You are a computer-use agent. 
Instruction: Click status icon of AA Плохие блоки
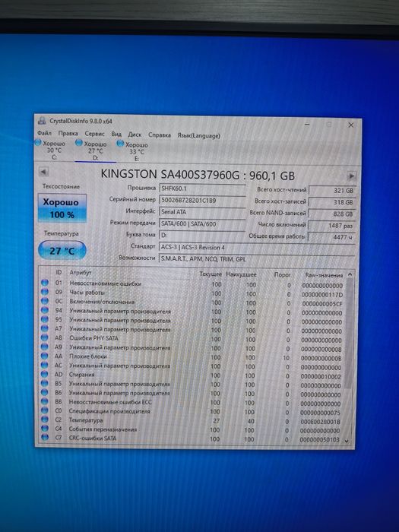[x=45, y=356]
